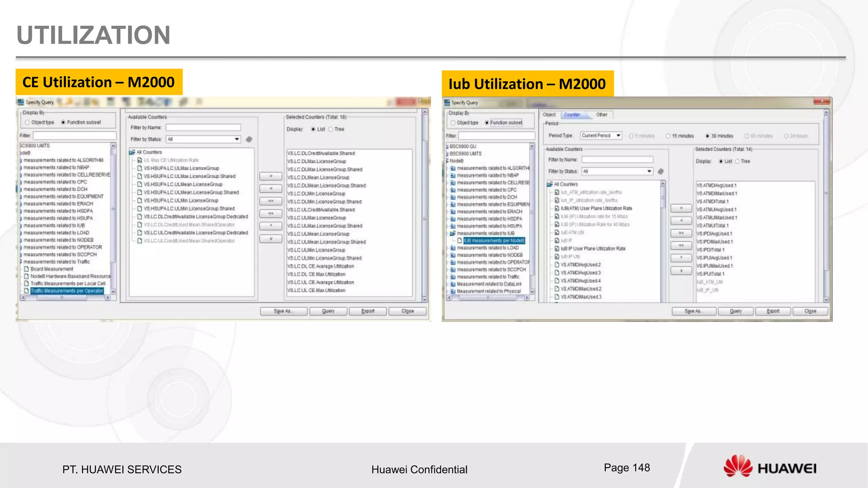Click Save As button in CE Utilization window

point(283,311)
